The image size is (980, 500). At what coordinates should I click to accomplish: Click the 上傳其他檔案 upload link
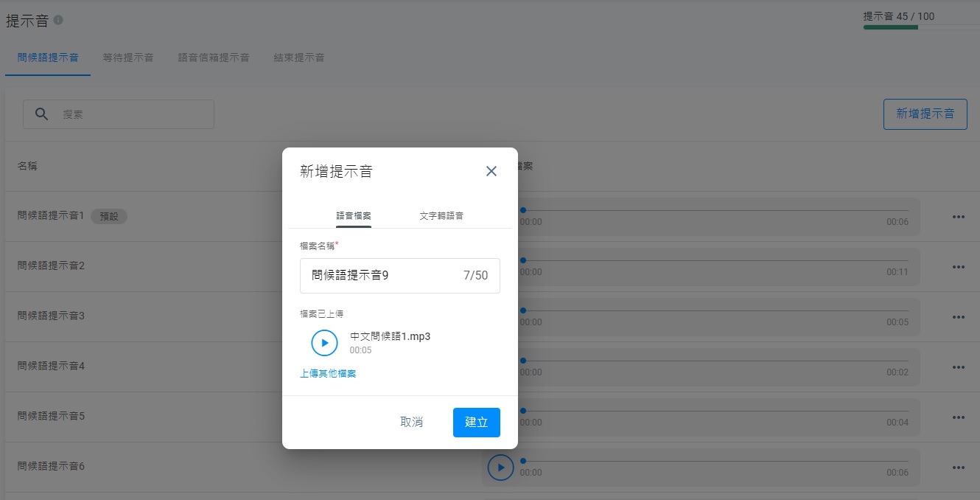click(x=328, y=374)
